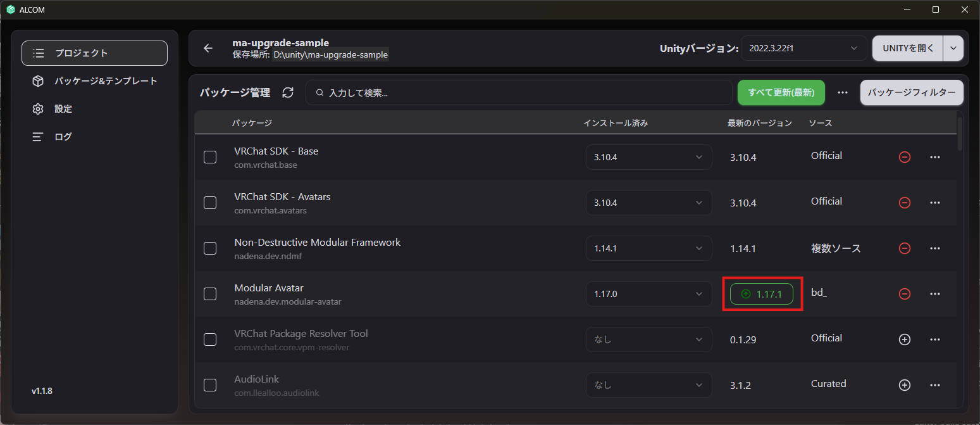Select checkbox for Non-Destructive Modular Framework
The width and height of the screenshot is (980, 425).
click(x=210, y=248)
